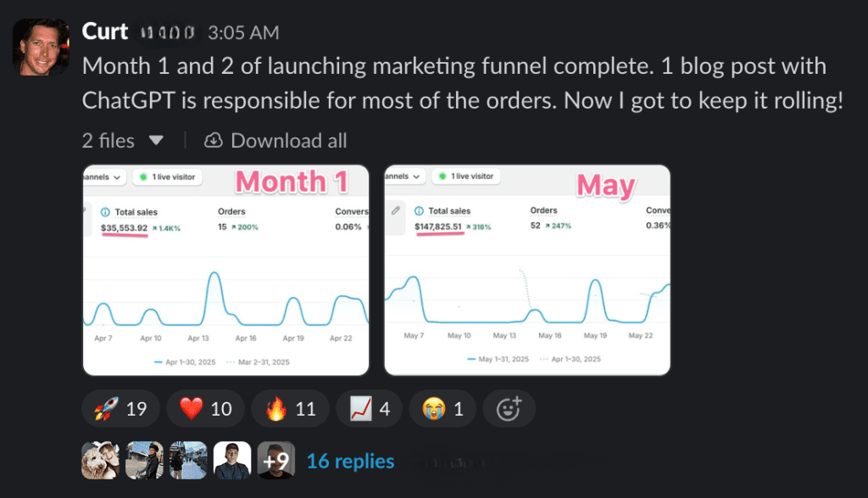
Task: Click the +9 more repliers avatar
Action: click(275, 461)
